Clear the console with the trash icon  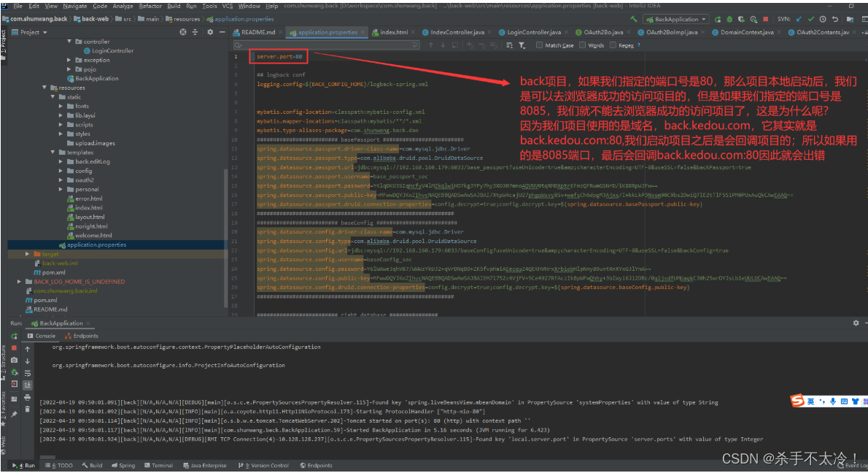click(27, 409)
